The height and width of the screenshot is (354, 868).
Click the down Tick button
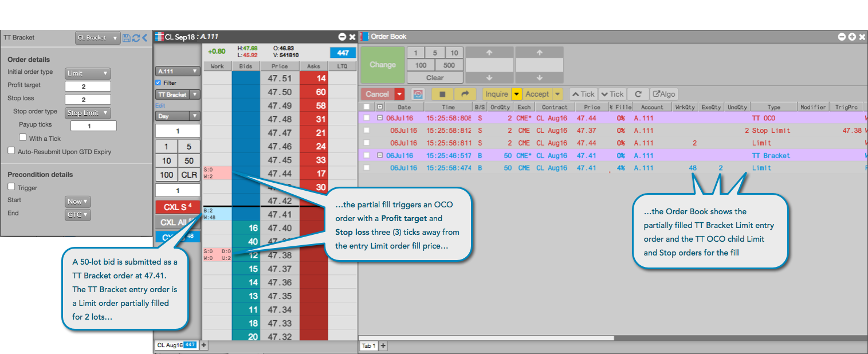coord(612,94)
